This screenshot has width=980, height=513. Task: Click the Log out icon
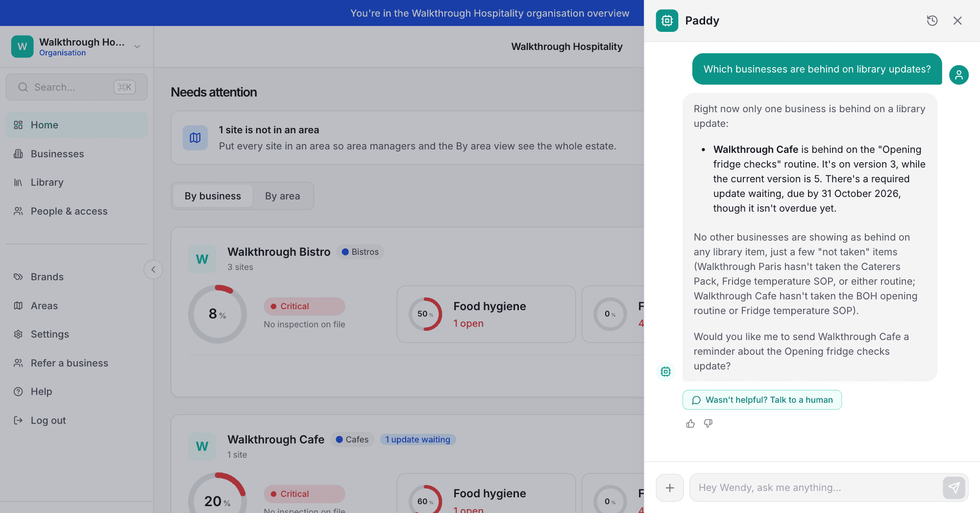point(18,420)
